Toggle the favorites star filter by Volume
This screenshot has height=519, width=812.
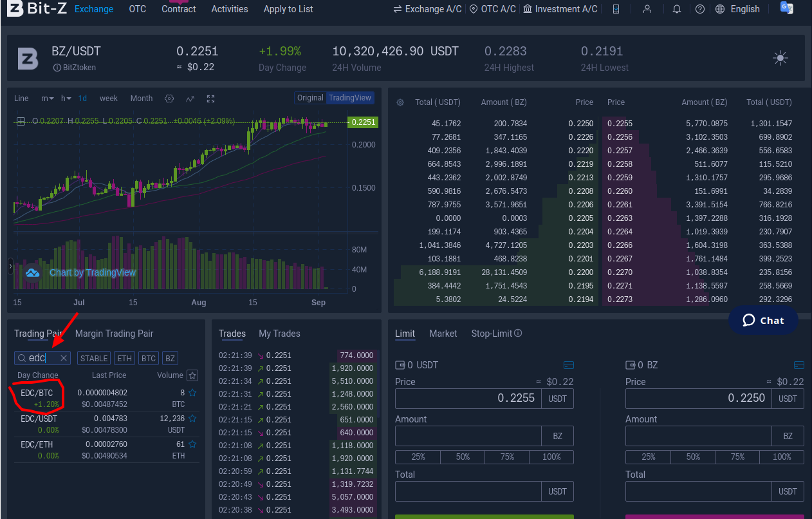pos(192,375)
